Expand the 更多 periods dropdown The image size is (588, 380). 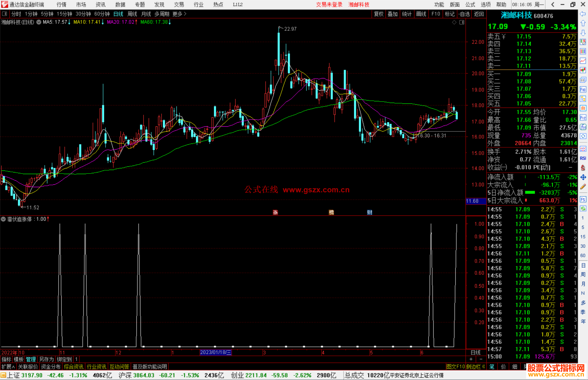[x=179, y=14]
